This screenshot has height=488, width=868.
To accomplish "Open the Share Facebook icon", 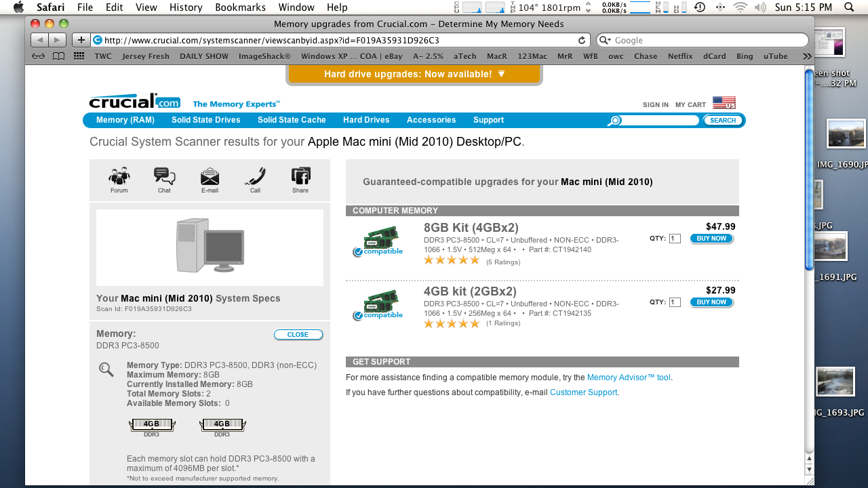I will pyautogui.click(x=300, y=176).
